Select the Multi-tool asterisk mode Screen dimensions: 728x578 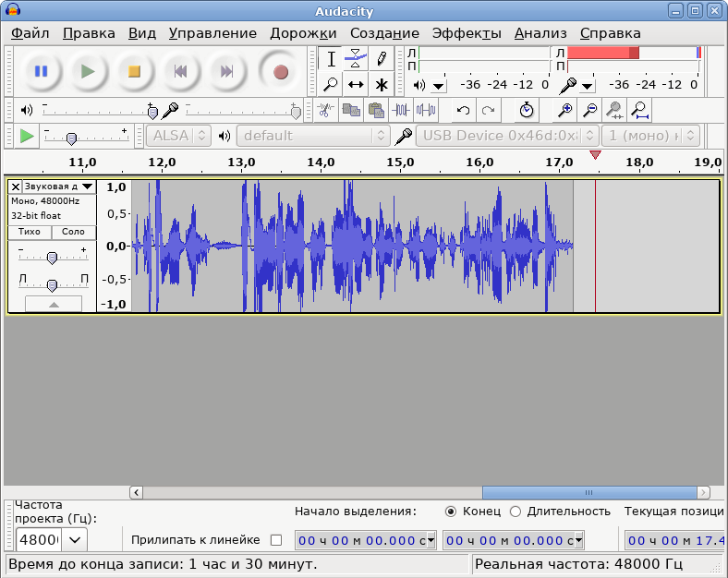(x=382, y=84)
